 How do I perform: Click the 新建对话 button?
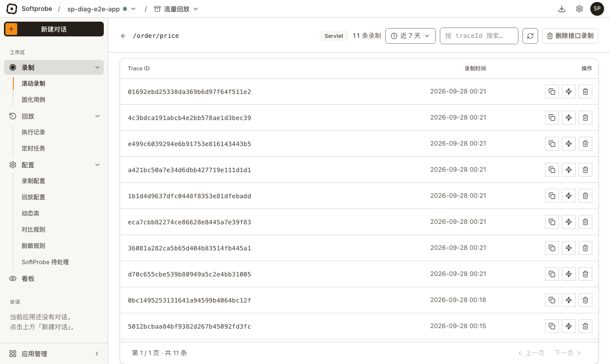tap(54, 29)
